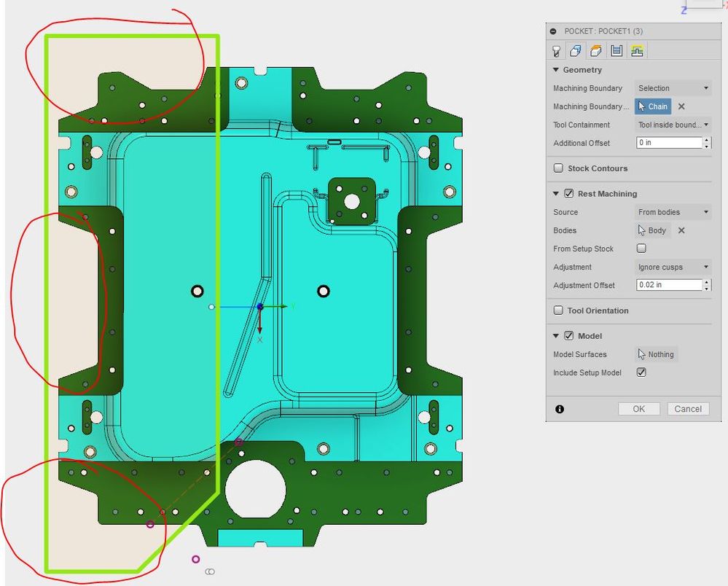Uncheck the Model checkbox
The image size is (728, 586).
pos(568,336)
